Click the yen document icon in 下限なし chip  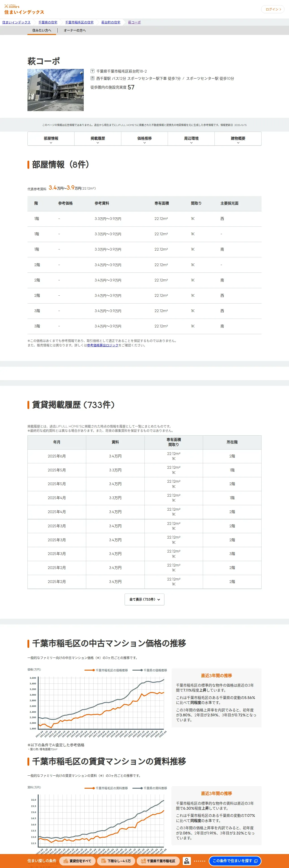coord(104,861)
